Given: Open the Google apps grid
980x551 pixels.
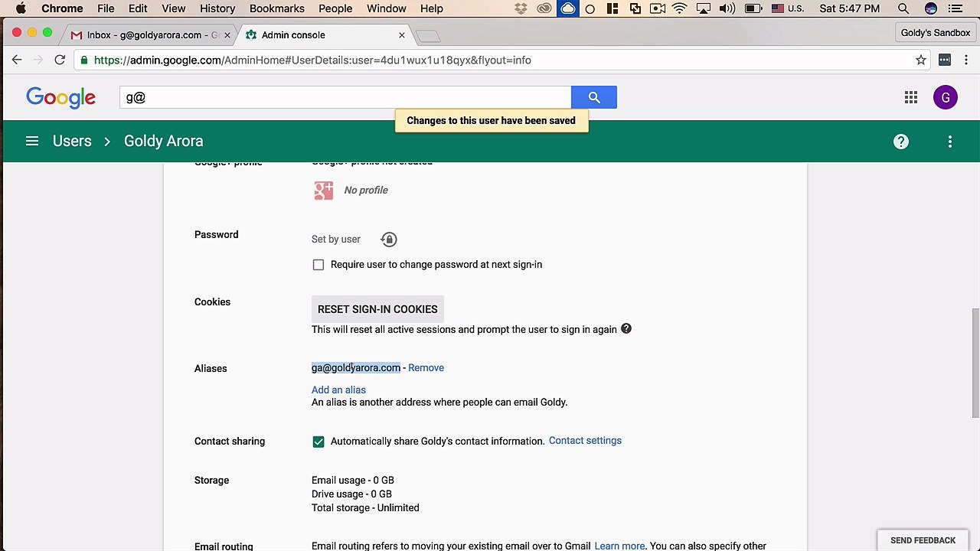Looking at the screenshot, I should click(911, 97).
